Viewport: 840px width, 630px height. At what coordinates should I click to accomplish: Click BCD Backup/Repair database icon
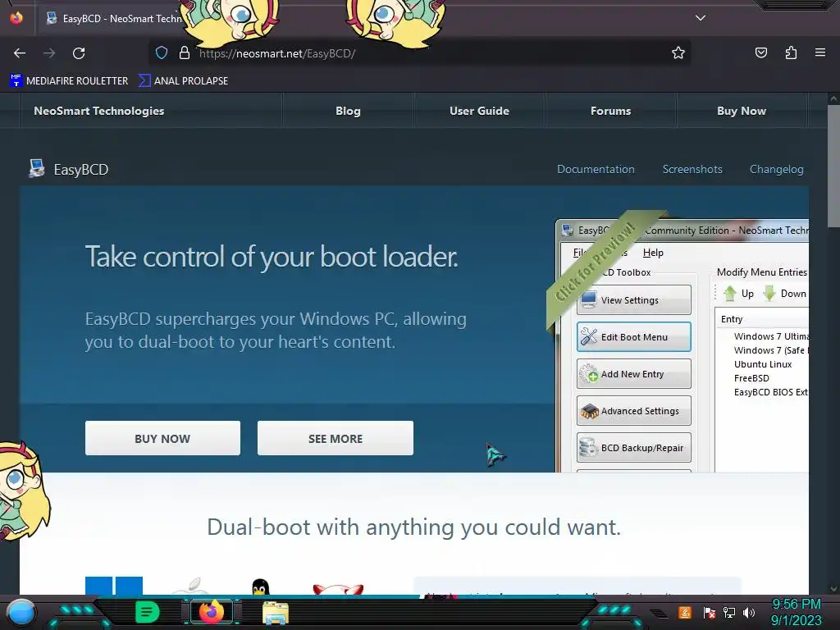tap(589, 447)
